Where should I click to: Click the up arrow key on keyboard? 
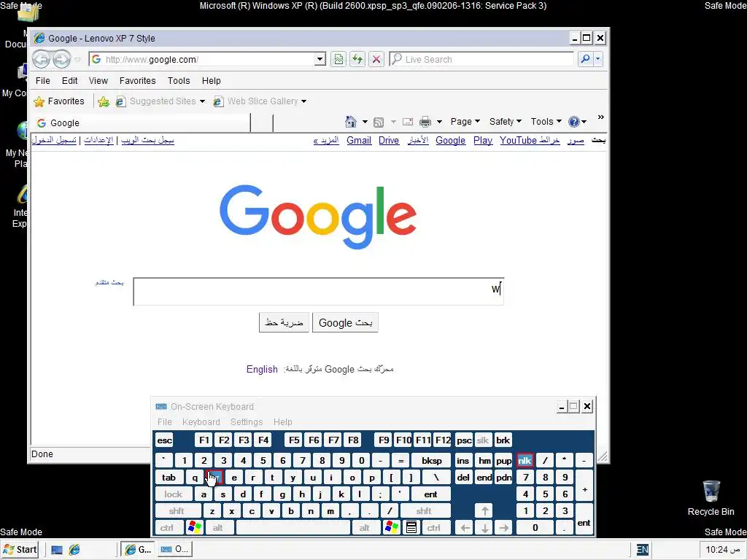coord(484,511)
